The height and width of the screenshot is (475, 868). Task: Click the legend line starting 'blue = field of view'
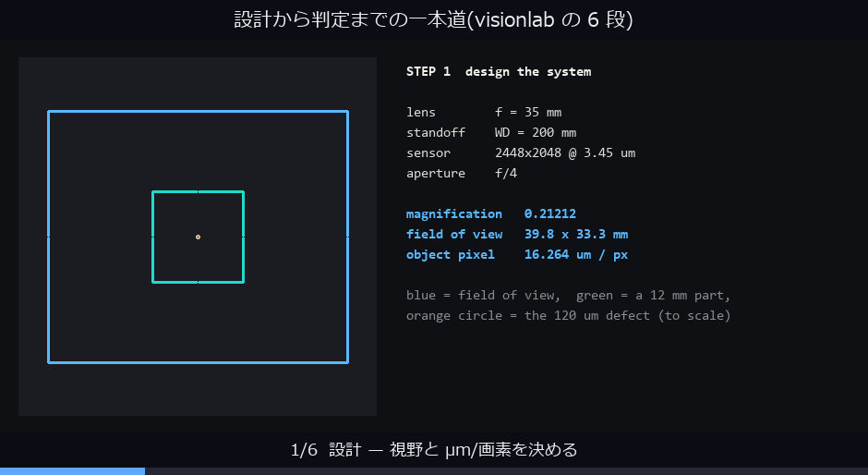[569, 296]
